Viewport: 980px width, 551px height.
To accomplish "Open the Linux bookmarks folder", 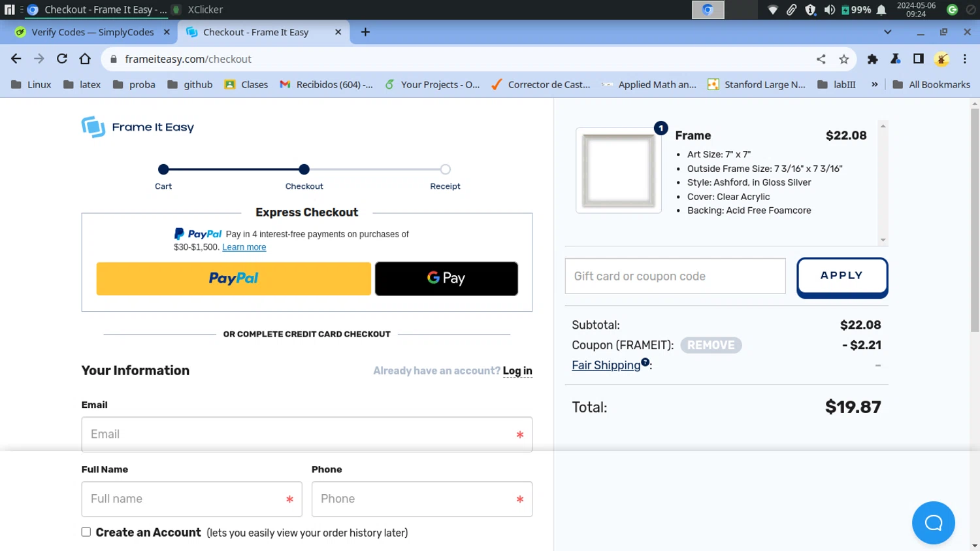I will coord(31,84).
